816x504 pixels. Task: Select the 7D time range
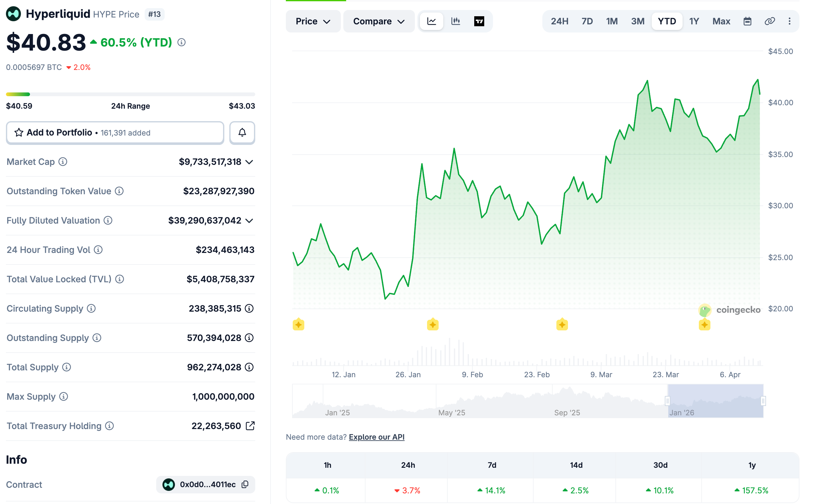[x=587, y=21]
